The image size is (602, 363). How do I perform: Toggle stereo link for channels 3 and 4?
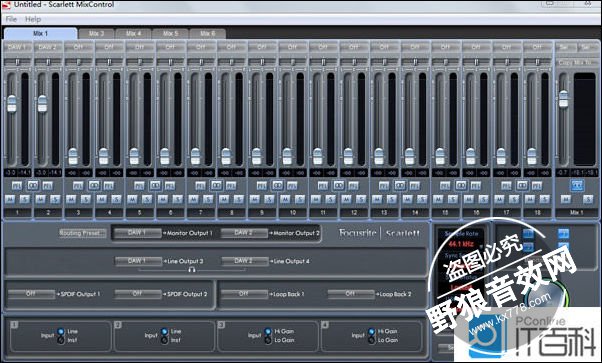click(94, 186)
